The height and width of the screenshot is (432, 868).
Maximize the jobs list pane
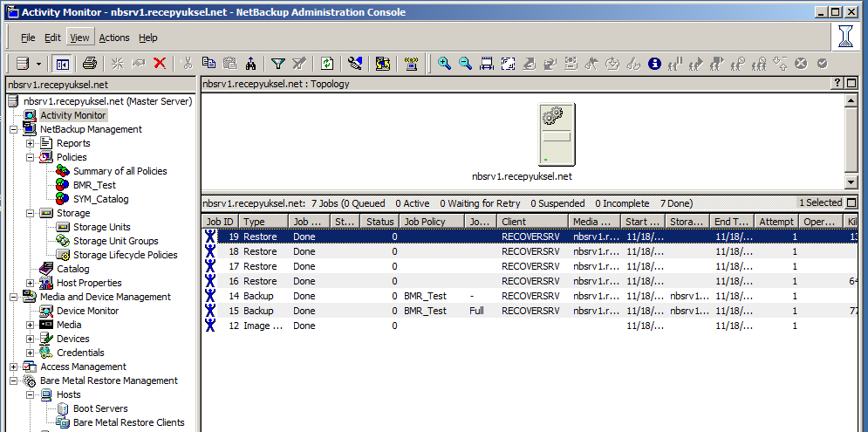[x=851, y=203]
